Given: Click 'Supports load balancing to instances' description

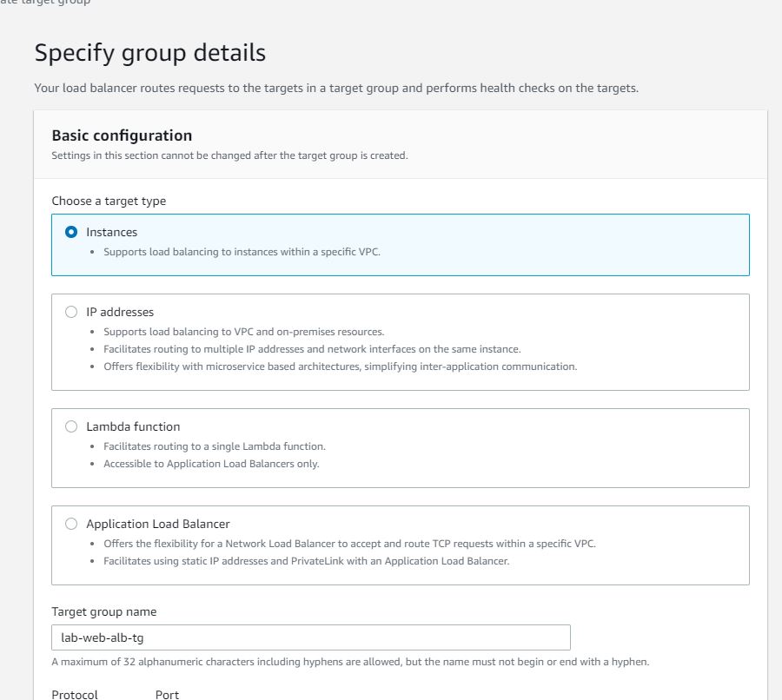Looking at the screenshot, I should coord(242,252).
